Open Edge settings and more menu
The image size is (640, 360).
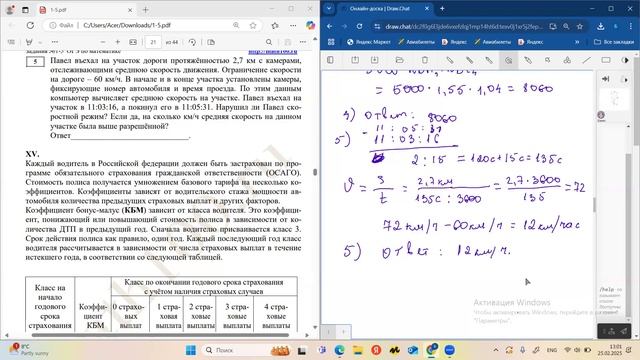(x=293, y=25)
